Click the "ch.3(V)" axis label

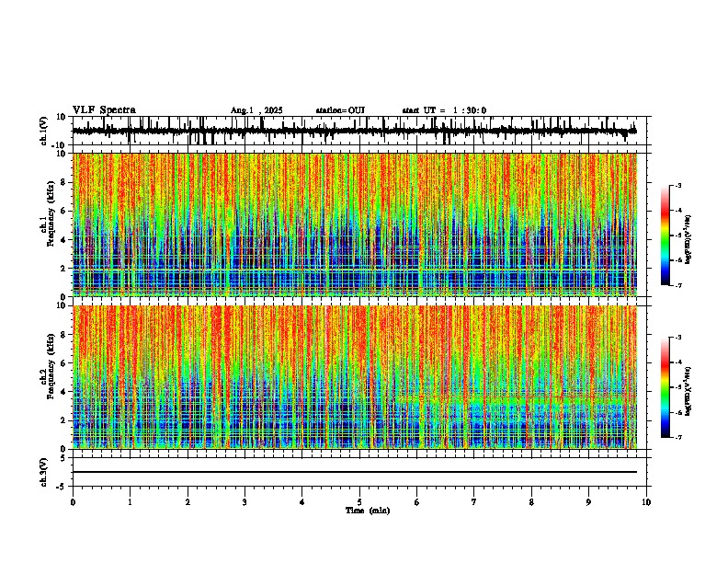[44, 472]
